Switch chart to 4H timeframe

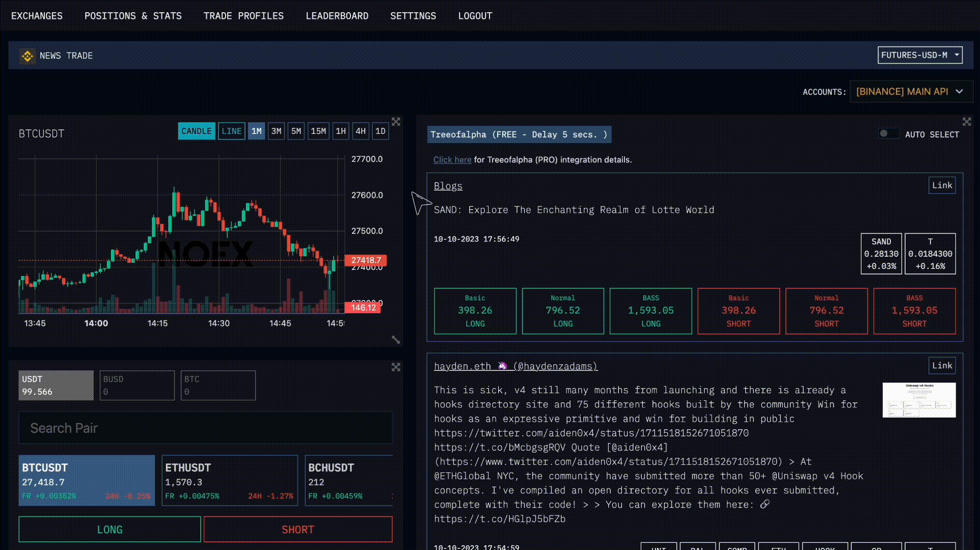pyautogui.click(x=361, y=131)
